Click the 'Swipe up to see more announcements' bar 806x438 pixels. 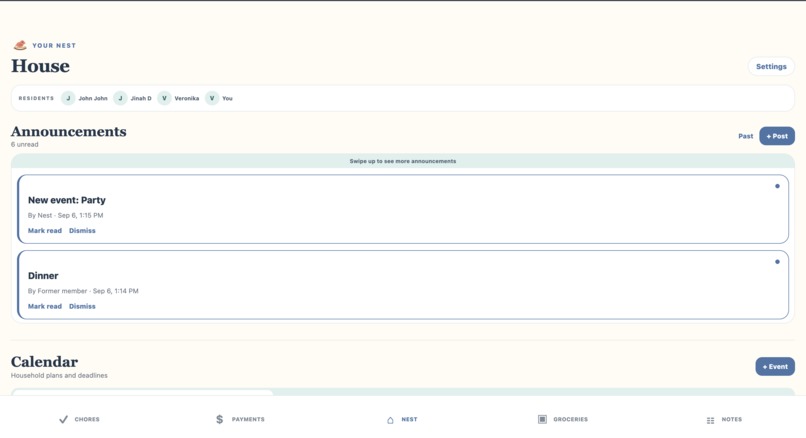403,161
